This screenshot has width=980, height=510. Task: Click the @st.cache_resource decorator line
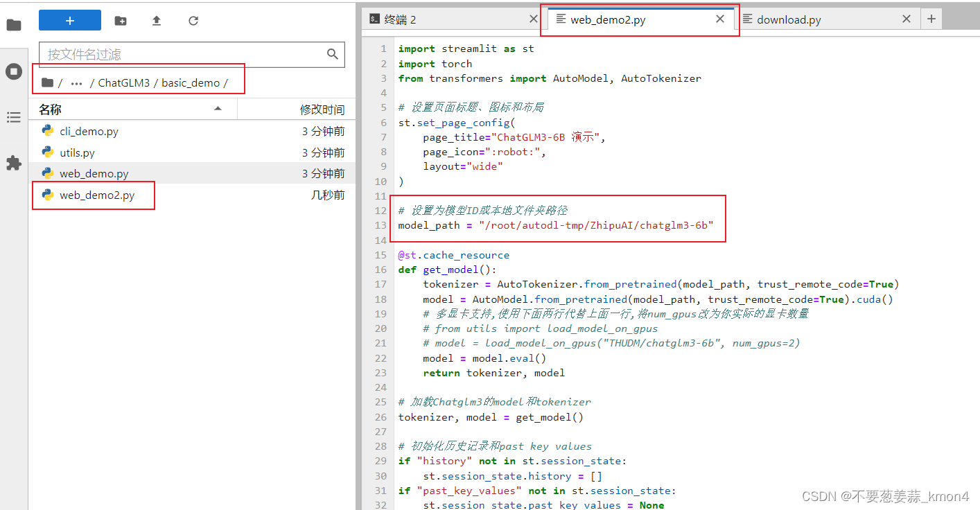[x=454, y=255]
